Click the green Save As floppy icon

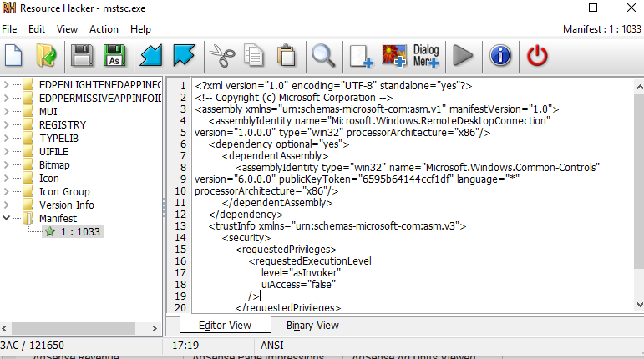click(114, 55)
